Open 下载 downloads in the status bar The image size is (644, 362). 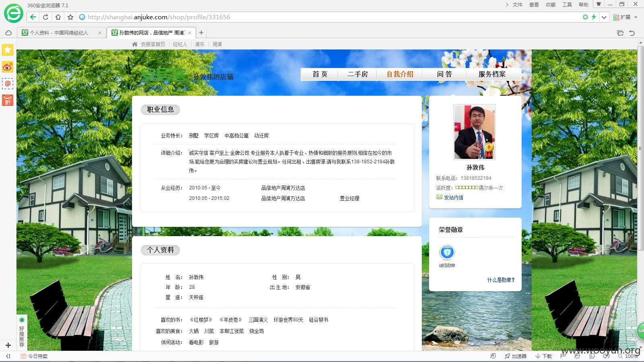coord(543,356)
